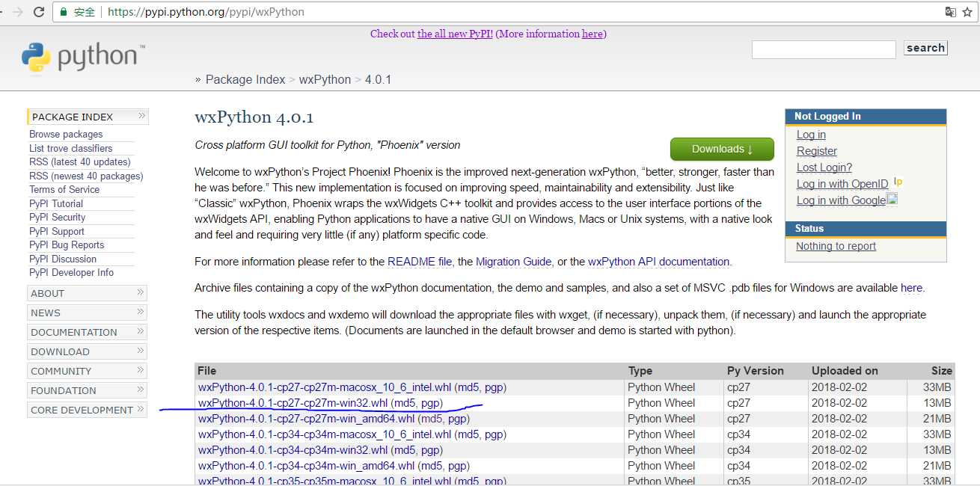Click Nothing to report status link
The image size is (980, 486).
coord(836,246)
